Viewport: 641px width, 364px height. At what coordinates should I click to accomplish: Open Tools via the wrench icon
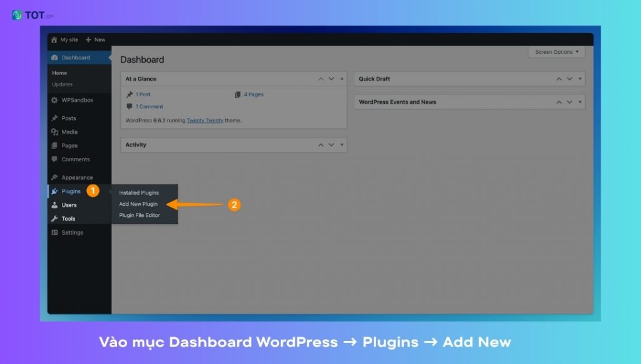(55, 218)
